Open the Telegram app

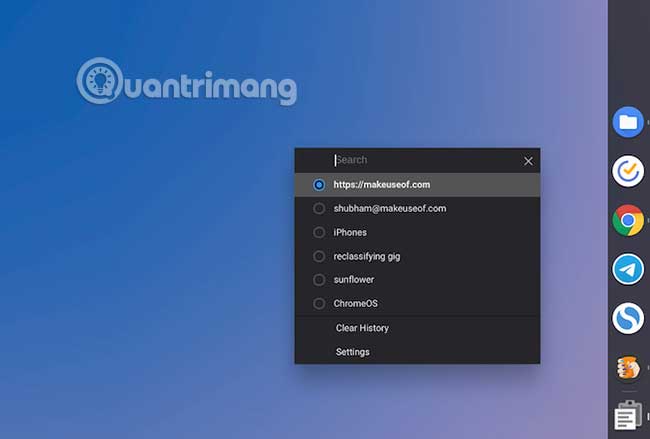628,269
